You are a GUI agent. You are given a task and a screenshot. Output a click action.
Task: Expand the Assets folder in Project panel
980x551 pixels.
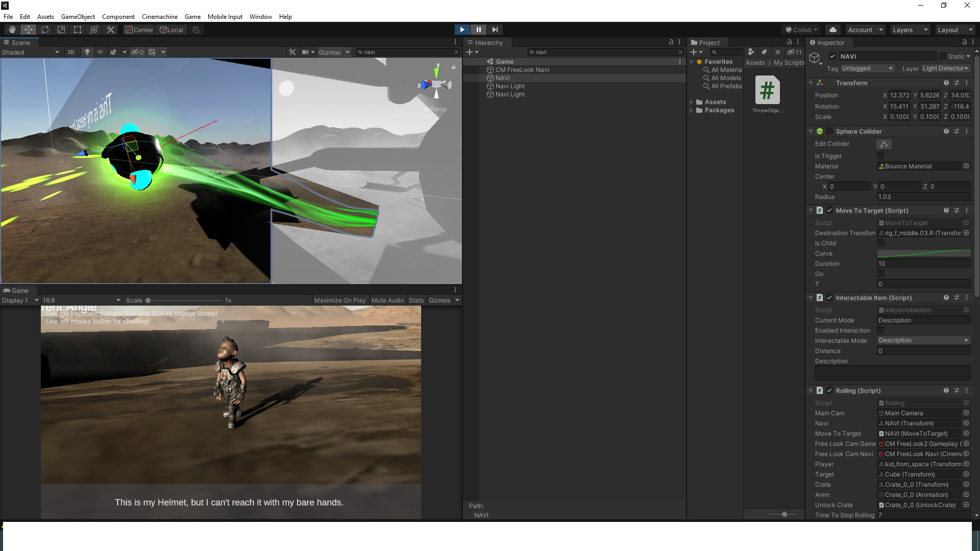(693, 102)
